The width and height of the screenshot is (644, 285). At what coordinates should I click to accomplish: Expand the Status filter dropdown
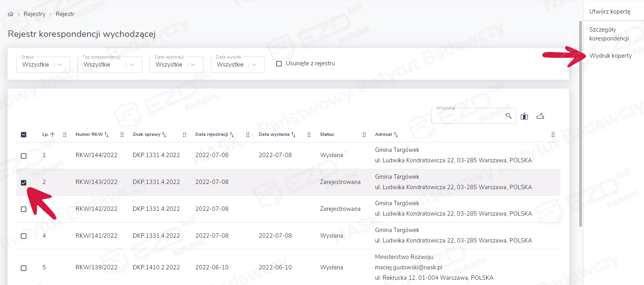click(60, 65)
